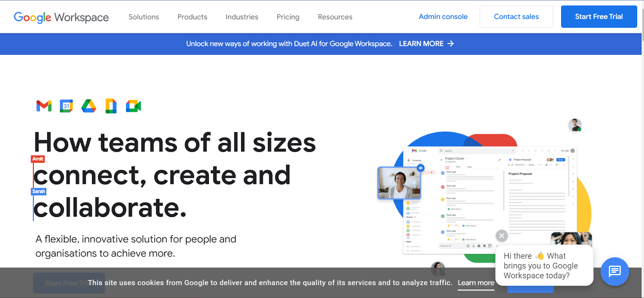Open the Products menu
The height and width of the screenshot is (298, 644).
[192, 17]
